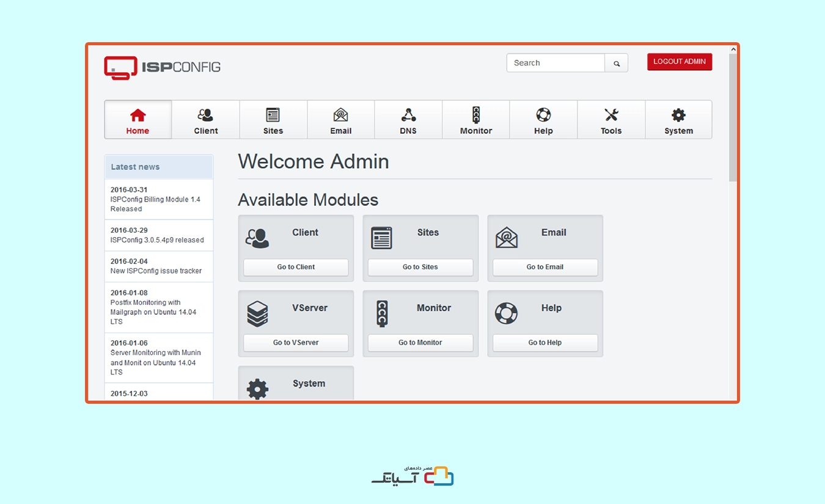This screenshot has height=504, width=825.
Task: Click the Welcome Admin heading
Action: coord(313,161)
